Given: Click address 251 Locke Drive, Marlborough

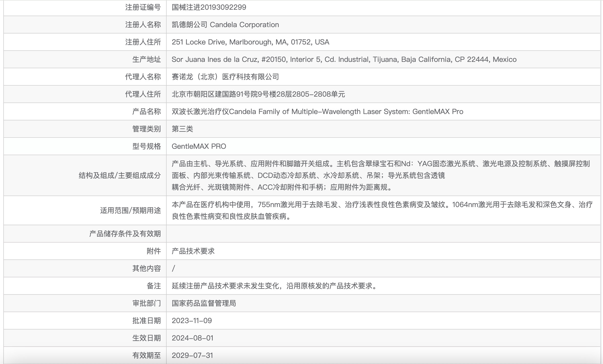Looking at the screenshot, I should (250, 42).
